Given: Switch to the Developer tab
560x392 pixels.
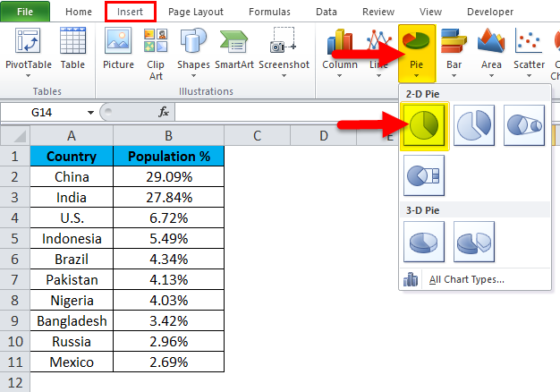Looking at the screenshot, I should [x=490, y=12].
